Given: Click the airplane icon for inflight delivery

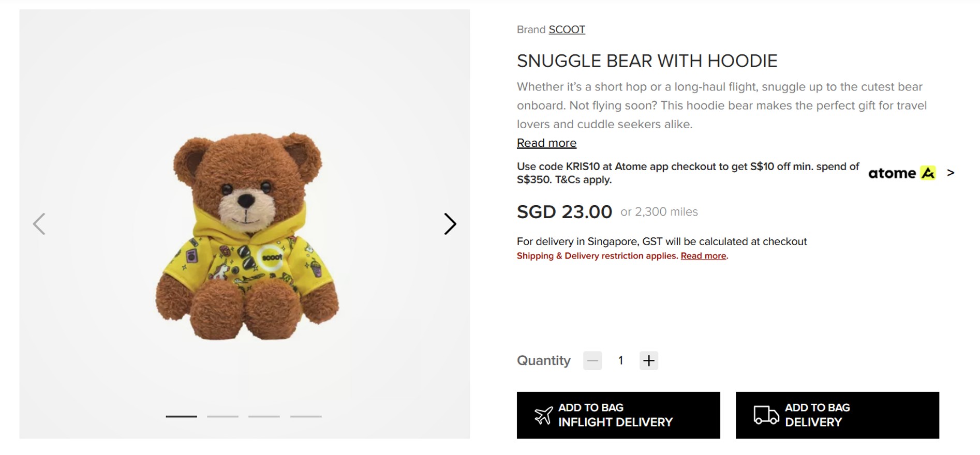Looking at the screenshot, I should (x=543, y=415).
